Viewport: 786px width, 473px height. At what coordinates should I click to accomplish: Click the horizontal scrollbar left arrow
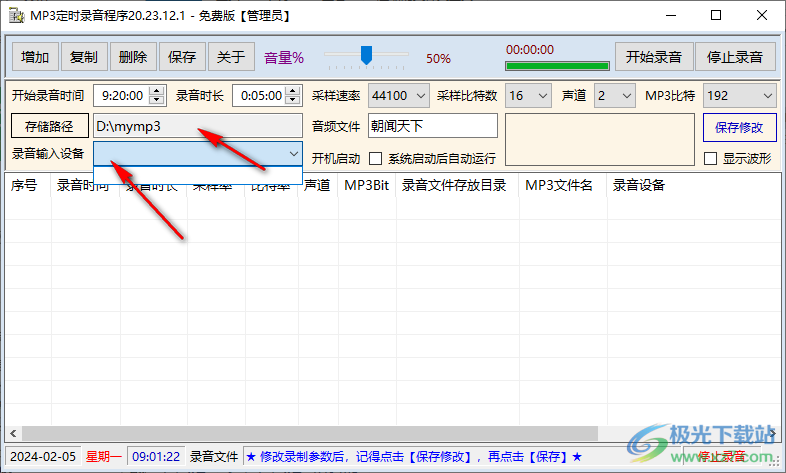click(14, 433)
